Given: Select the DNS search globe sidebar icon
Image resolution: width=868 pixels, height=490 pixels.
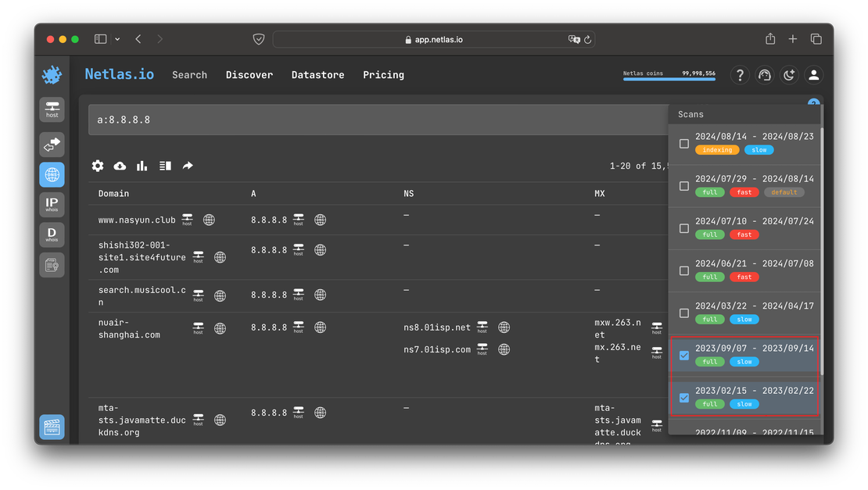Looking at the screenshot, I should 52,174.
